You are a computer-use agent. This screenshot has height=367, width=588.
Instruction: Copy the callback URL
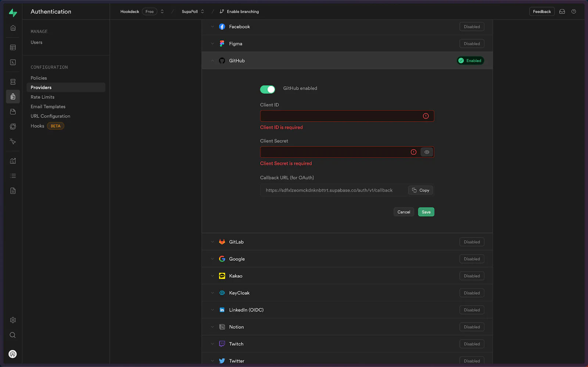(x=420, y=190)
